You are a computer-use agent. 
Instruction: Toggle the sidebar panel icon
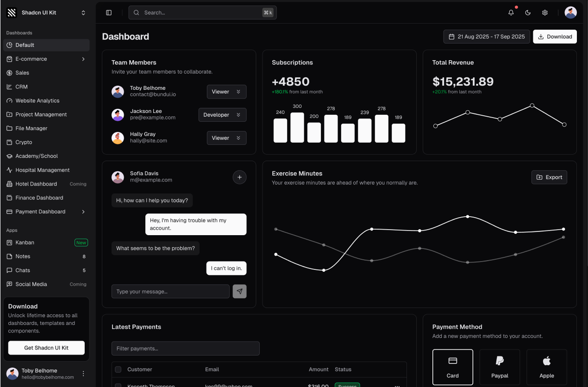pos(109,12)
